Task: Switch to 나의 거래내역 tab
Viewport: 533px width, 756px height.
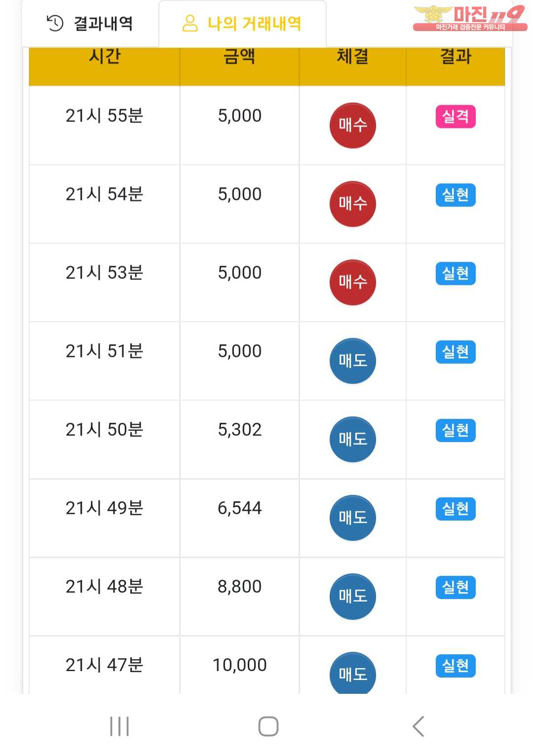Action: [x=242, y=23]
